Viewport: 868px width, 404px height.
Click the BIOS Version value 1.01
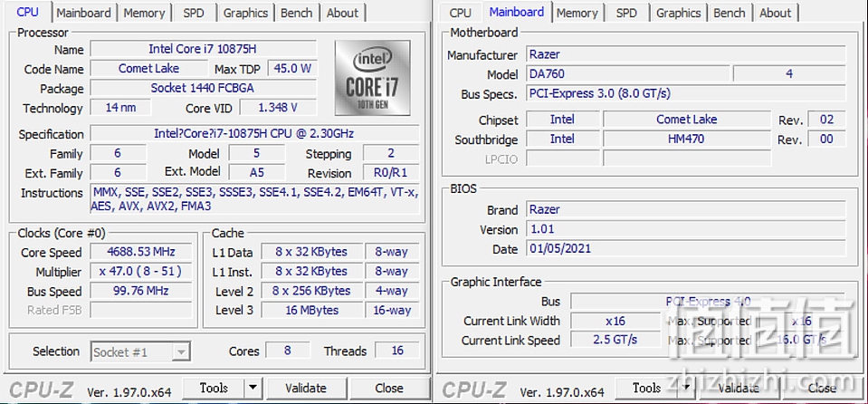coord(685,228)
